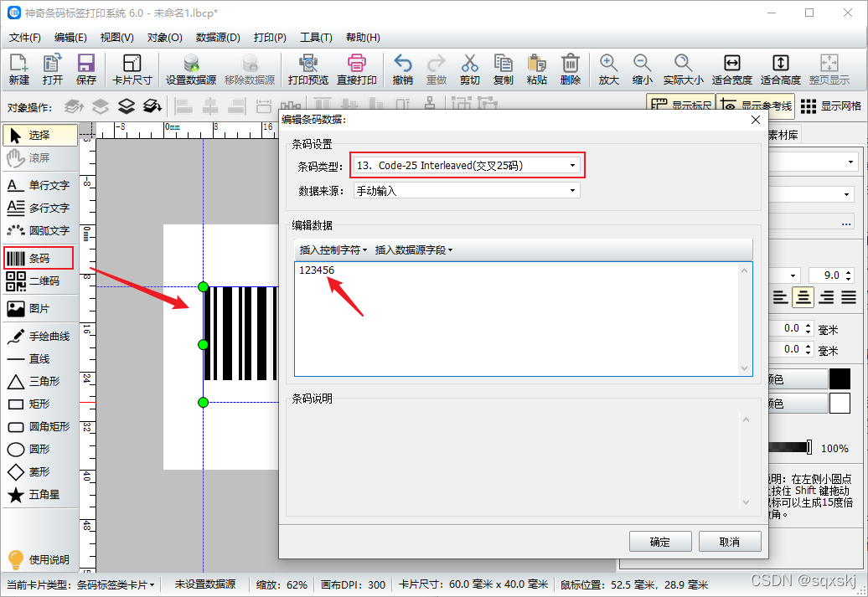Viewport: 868px width, 597px height.
Task: Open 使用说明 usage instructions
Action: (39, 559)
